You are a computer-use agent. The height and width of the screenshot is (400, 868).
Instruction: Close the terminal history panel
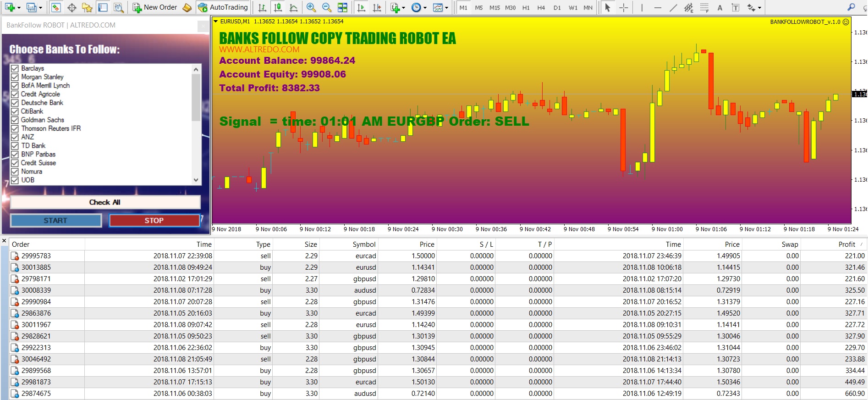[4, 241]
